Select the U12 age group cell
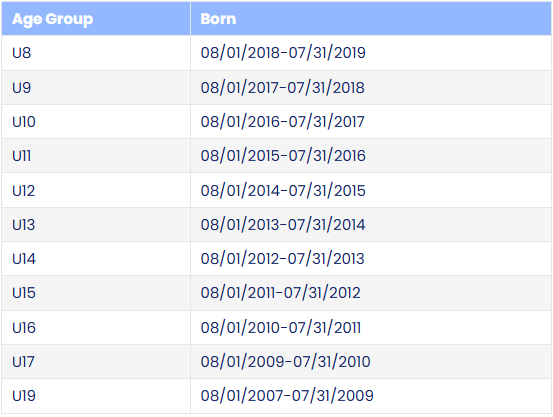This screenshot has width=553, height=417. pos(96,191)
